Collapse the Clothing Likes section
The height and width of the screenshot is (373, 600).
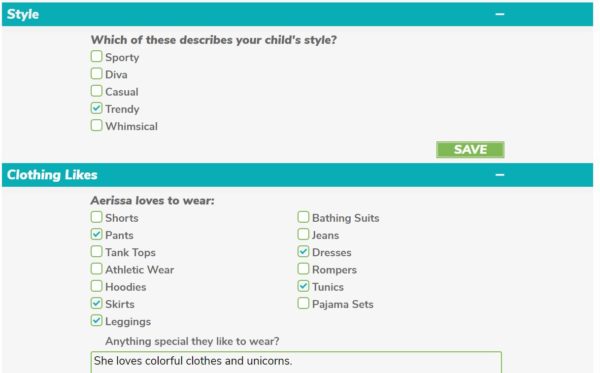(x=499, y=175)
